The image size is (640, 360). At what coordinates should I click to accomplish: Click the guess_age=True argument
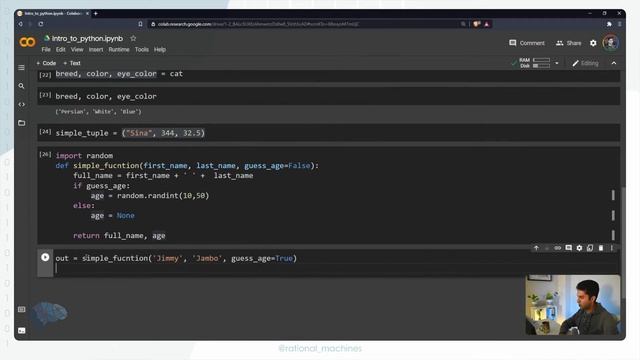tap(262, 258)
